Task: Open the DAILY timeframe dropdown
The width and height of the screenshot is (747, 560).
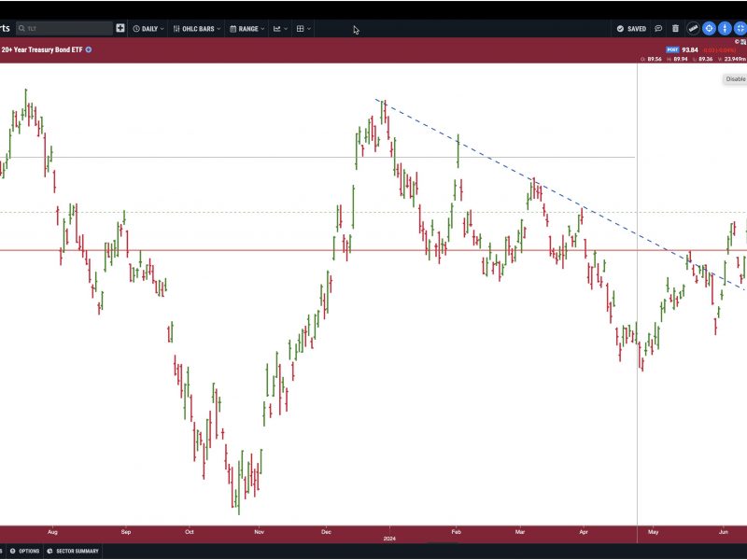Action: pos(148,29)
